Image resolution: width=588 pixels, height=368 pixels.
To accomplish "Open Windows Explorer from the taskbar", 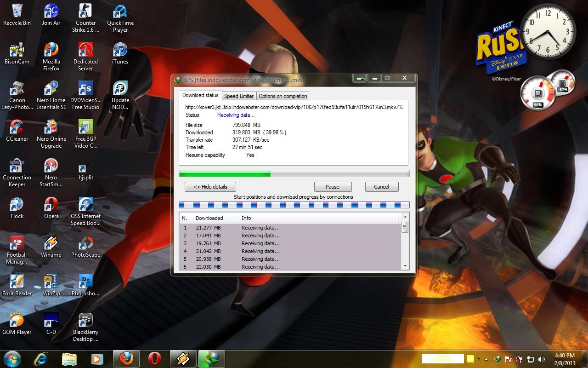I will (x=69, y=358).
